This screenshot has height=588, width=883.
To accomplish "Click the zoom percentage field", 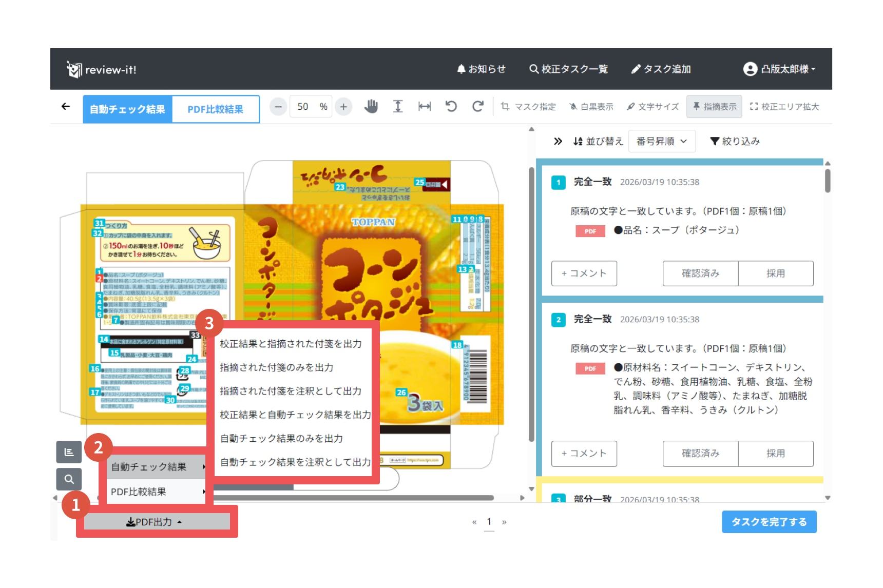I will [x=303, y=107].
